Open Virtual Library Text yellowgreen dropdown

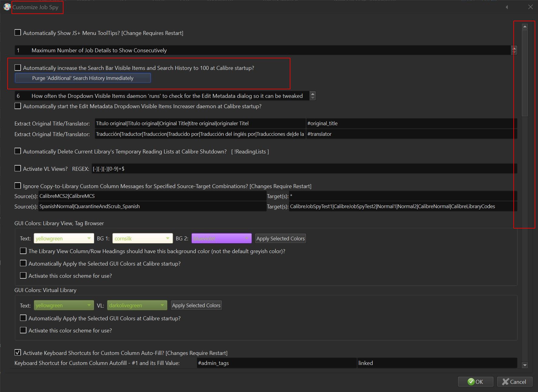pyautogui.click(x=64, y=305)
